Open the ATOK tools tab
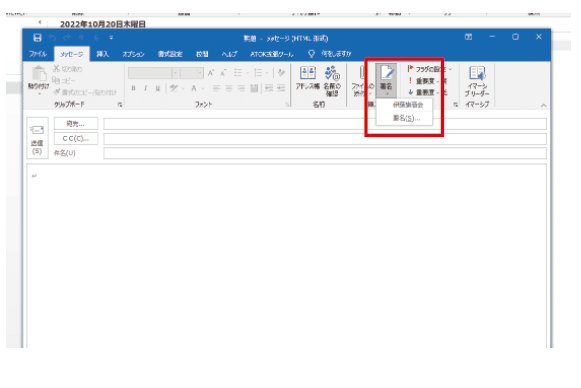This screenshot has width=581, height=388. pos(272,54)
